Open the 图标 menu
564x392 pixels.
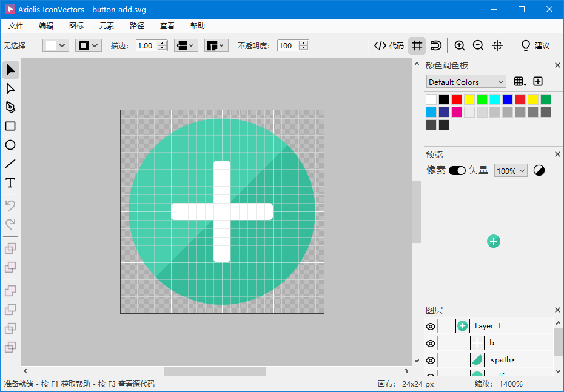[76, 26]
